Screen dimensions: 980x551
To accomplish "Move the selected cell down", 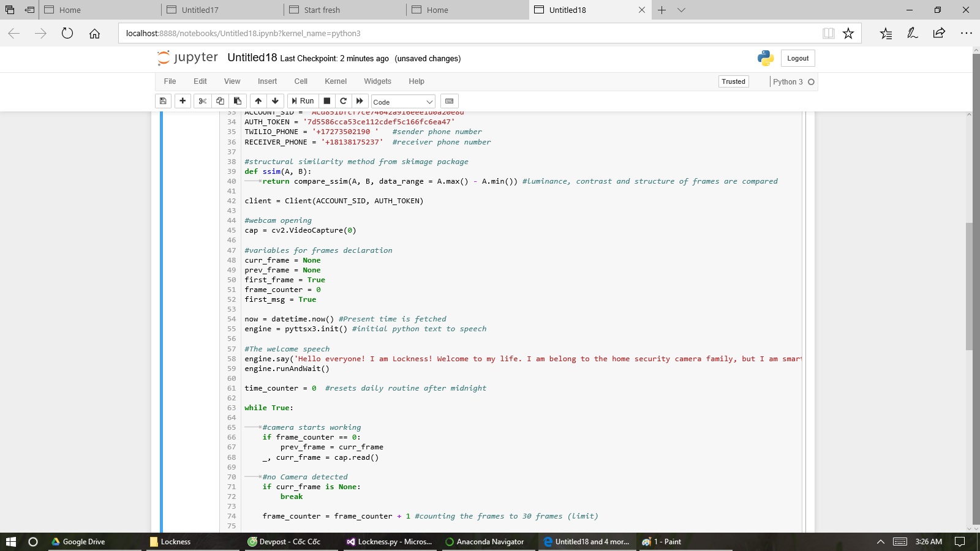I will [x=275, y=101].
